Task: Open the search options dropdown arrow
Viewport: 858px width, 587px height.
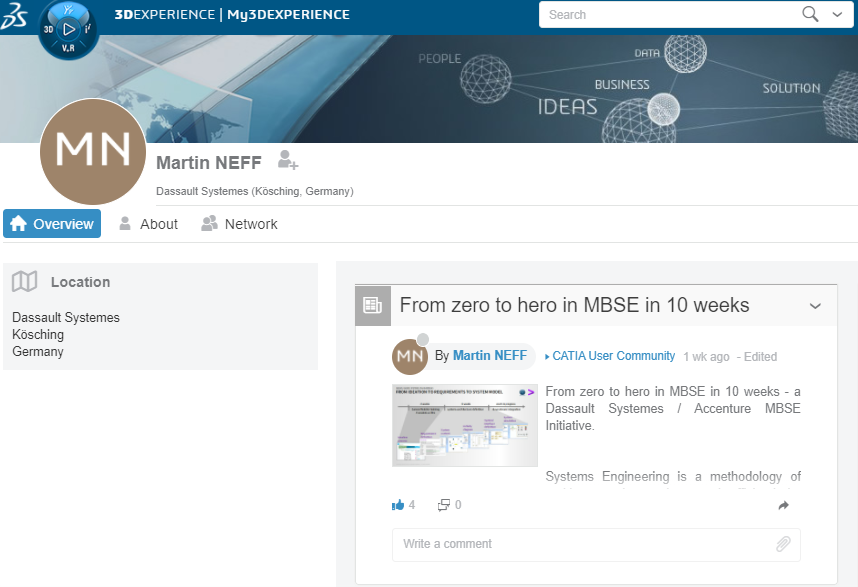Action: [x=836, y=15]
